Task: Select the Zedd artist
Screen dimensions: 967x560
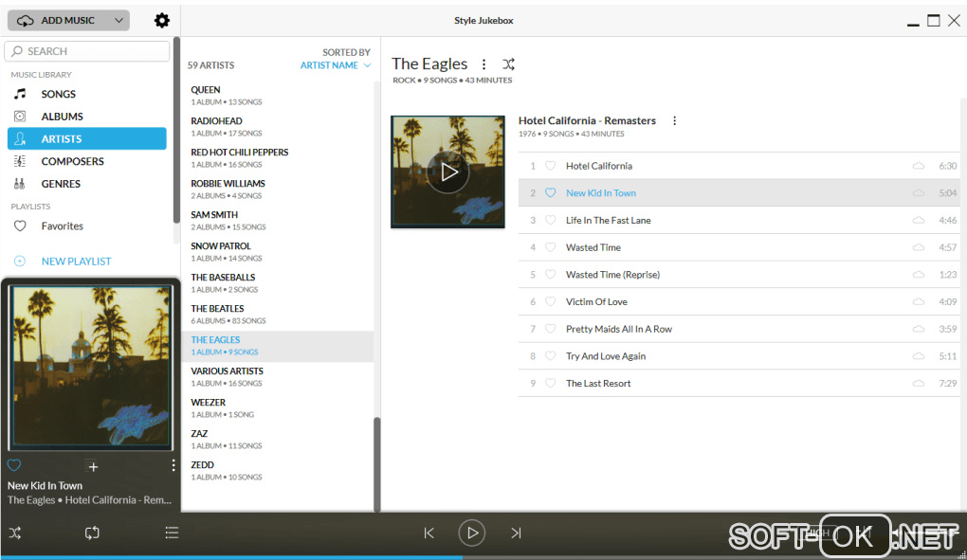Action: [x=278, y=471]
